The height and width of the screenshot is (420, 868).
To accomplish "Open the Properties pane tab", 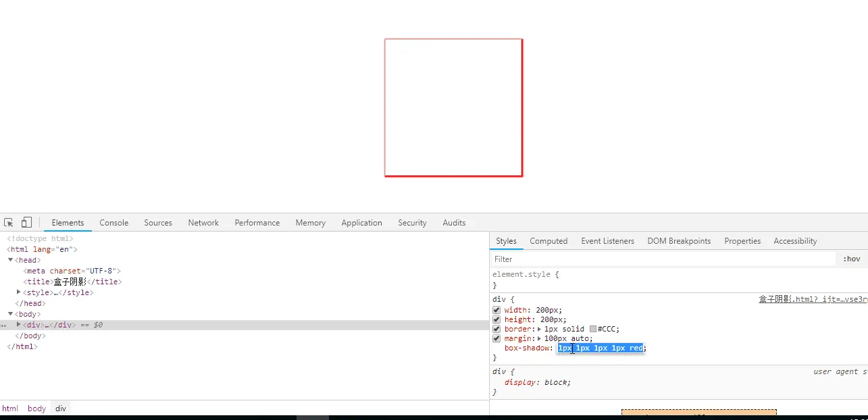I will tap(742, 241).
